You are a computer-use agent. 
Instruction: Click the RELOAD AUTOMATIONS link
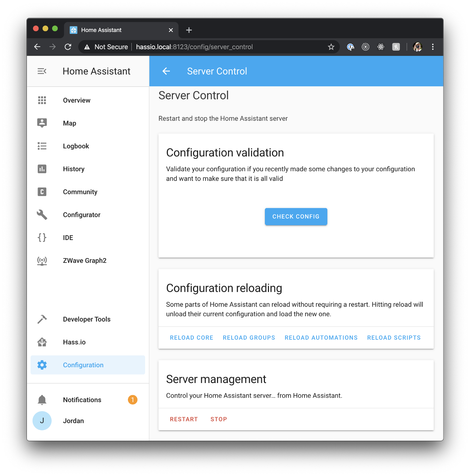(x=321, y=337)
